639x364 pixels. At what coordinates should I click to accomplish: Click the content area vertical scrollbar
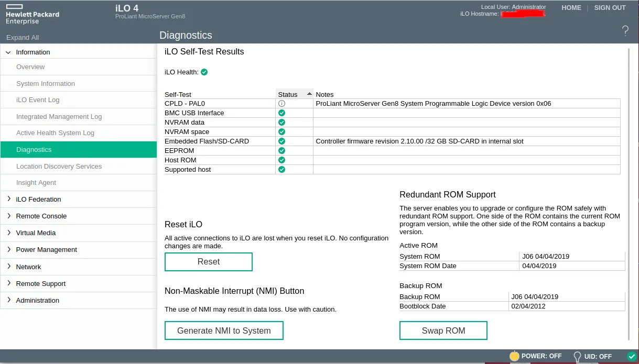(x=629, y=194)
